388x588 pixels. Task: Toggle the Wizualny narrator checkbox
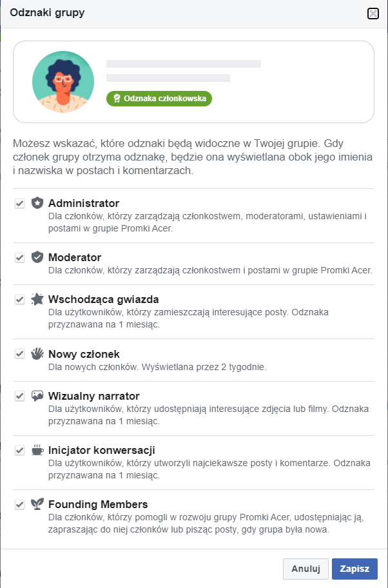coord(19,396)
